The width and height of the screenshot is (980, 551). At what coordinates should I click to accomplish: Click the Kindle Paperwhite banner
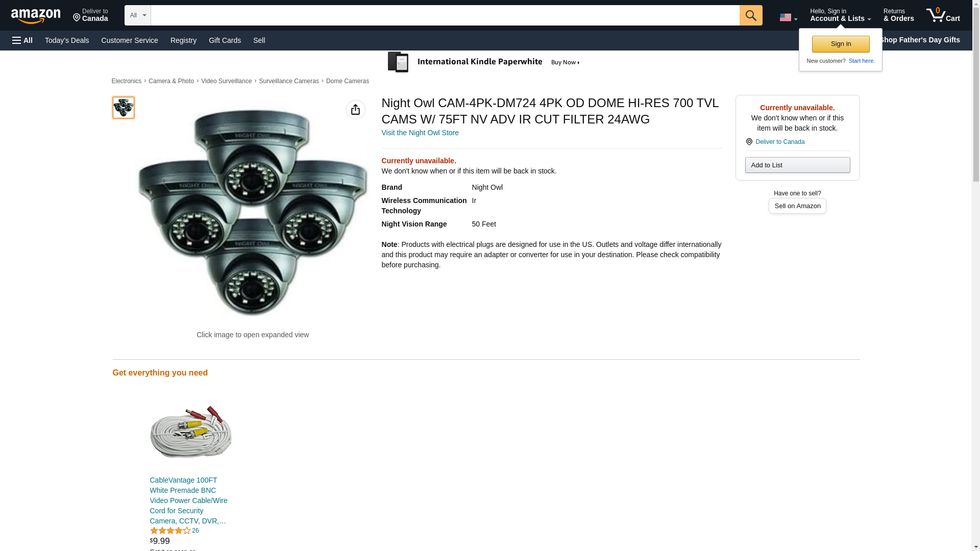click(x=484, y=62)
